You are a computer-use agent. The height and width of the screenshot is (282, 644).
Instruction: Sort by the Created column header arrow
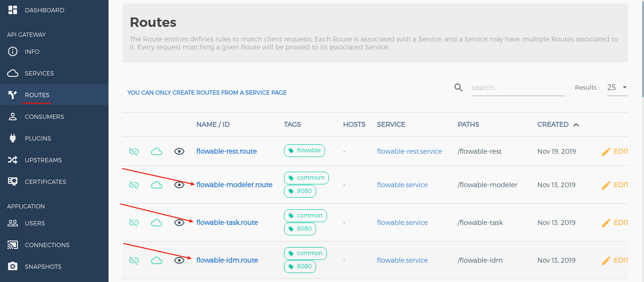point(576,125)
